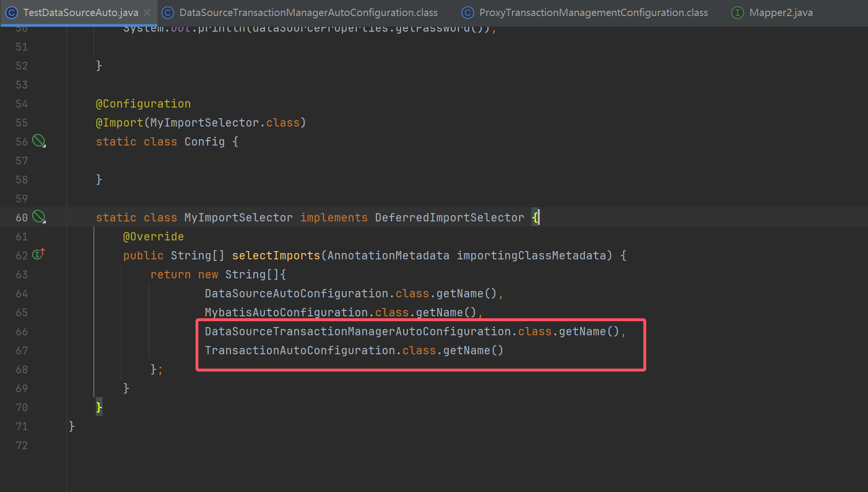Click the @Configuration annotation
Screen dimensions: 868x492
pos(143,104)
